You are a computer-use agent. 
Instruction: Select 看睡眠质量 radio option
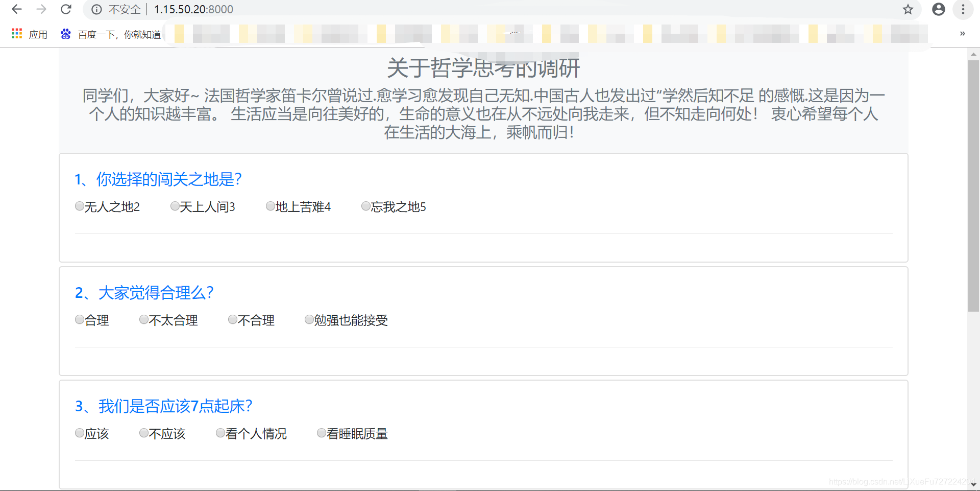[x=322, y=433]
